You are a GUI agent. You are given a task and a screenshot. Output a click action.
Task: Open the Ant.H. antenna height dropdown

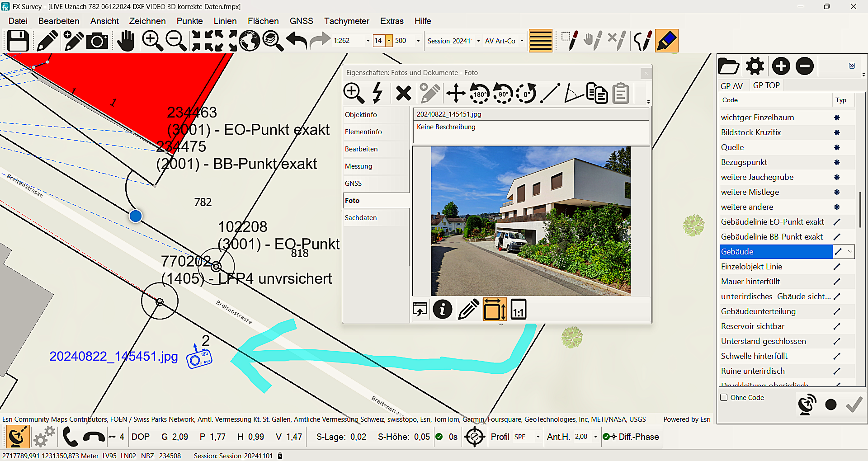coord(595,437)
